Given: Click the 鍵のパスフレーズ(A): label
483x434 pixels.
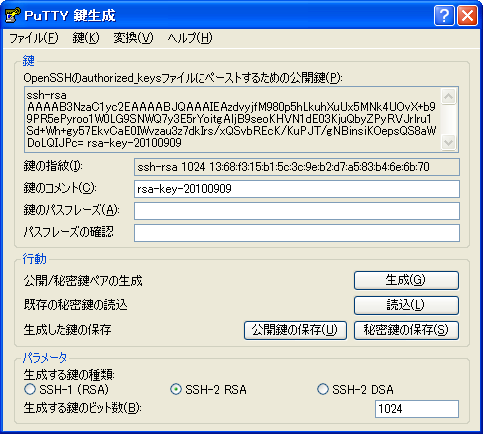Looking at the screenshot, I should (71, 210).
